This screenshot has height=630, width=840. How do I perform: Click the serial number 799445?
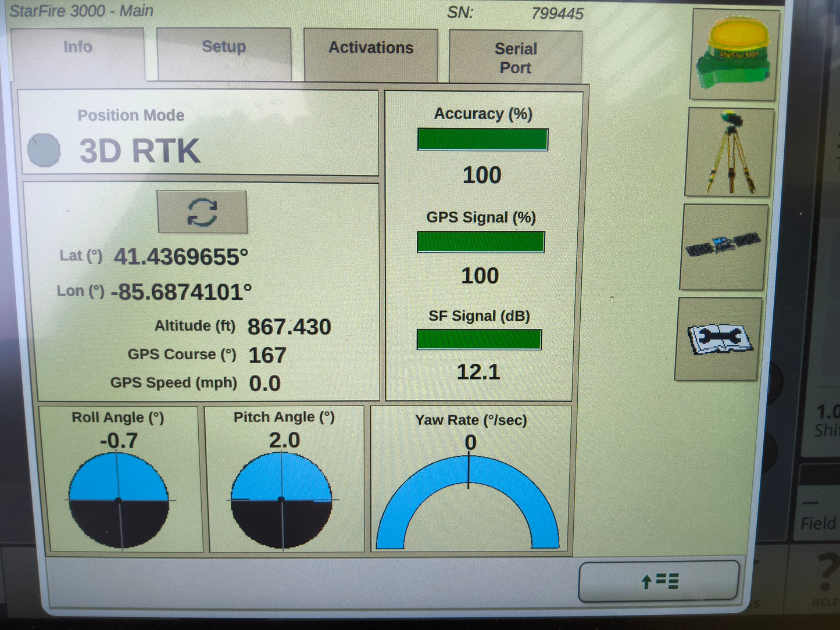pyautogui.click(x=557, y=13)
